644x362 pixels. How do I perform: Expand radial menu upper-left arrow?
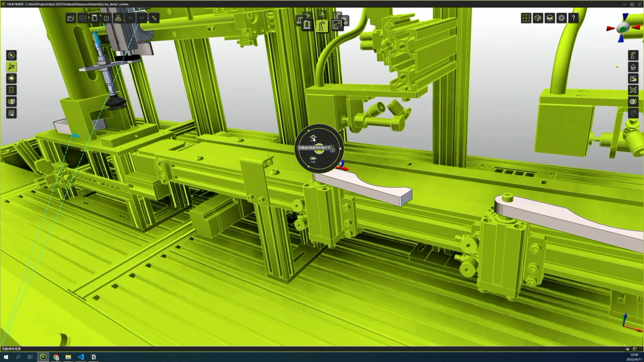click(308, 131)
